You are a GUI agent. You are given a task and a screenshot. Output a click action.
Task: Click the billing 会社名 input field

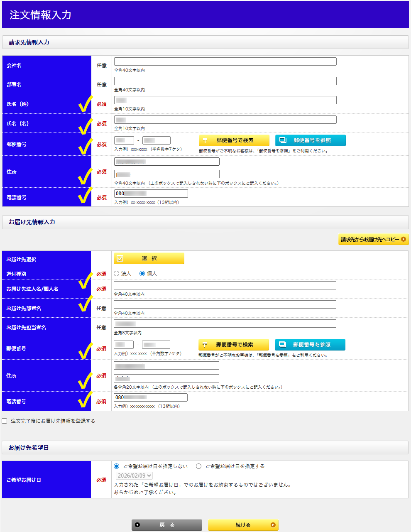tap(225, 61)
